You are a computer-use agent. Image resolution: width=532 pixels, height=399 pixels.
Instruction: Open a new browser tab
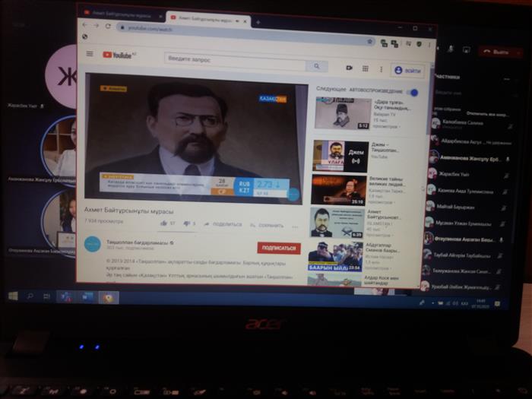coord(258,22)
